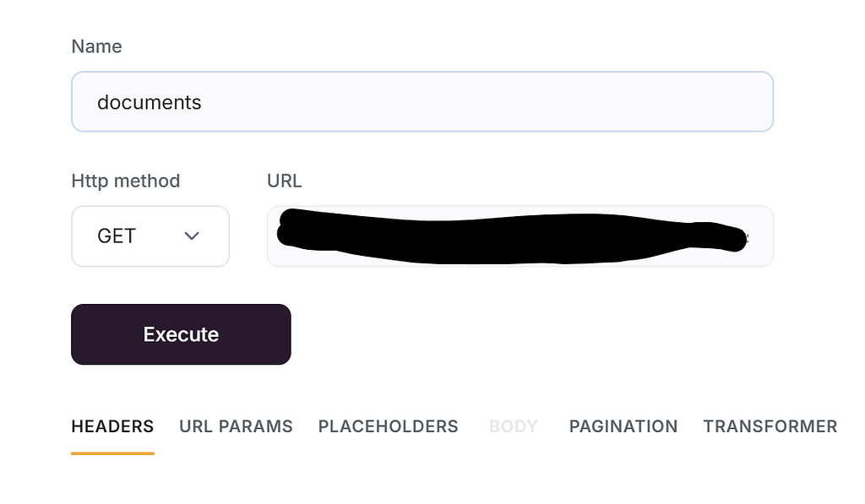Run the request with Execute
This screenshot has width=865, height=504.
(x=180, y=333)
